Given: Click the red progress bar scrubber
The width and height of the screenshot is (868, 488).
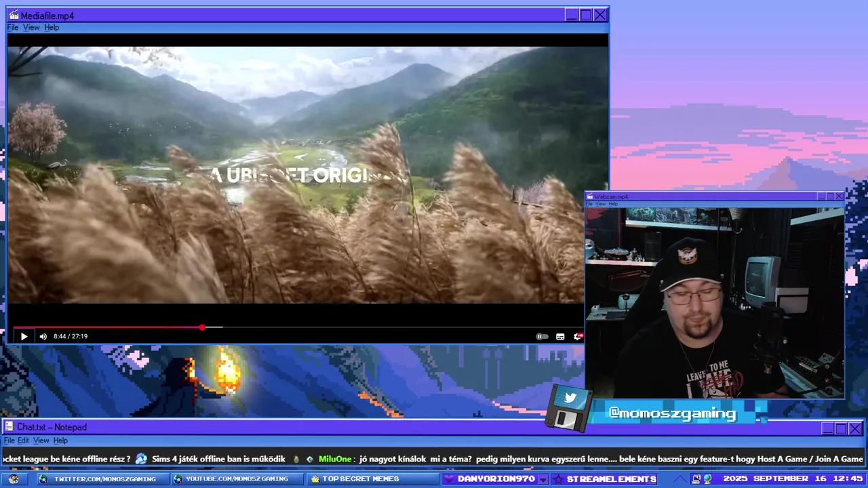Looking at the screenshot, I should [202, 327].
